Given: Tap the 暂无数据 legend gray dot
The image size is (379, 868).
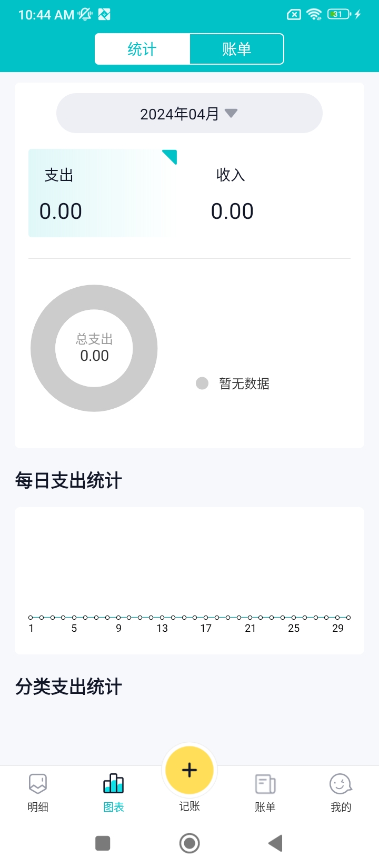Looking at the screenshot, I should point(202,383).
